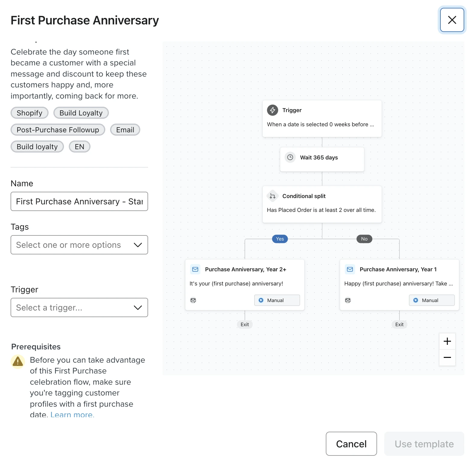This screenshot has width=476, height=460.
Task: Click Manual status on Year 2+ email
Action: coord(277,300)
